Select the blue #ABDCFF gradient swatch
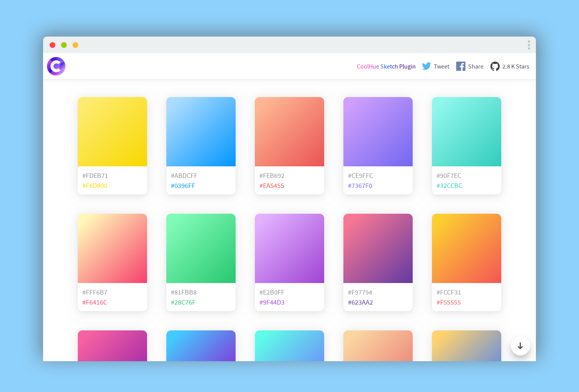 (201, 132)
